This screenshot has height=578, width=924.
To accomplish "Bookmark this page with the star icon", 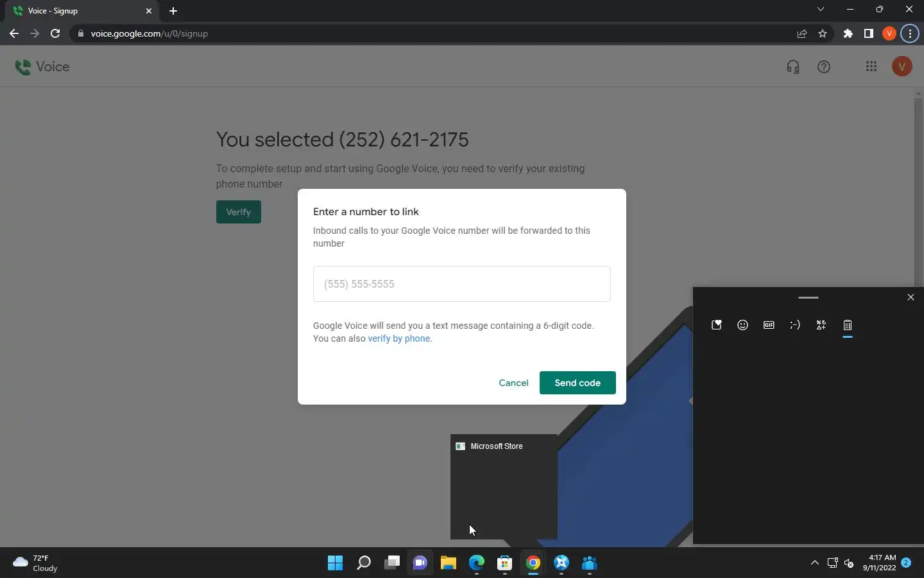I will [x=823, y=33].
